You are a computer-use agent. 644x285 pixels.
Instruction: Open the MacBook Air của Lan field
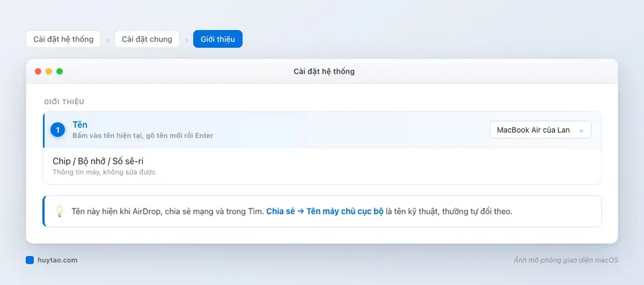point(540,130)
